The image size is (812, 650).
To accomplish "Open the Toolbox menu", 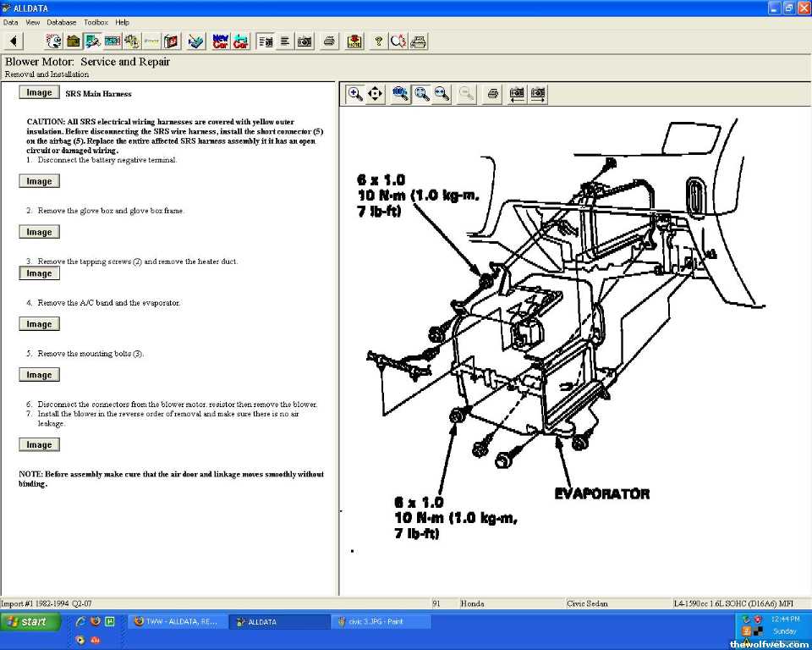I will pos(96,22).
